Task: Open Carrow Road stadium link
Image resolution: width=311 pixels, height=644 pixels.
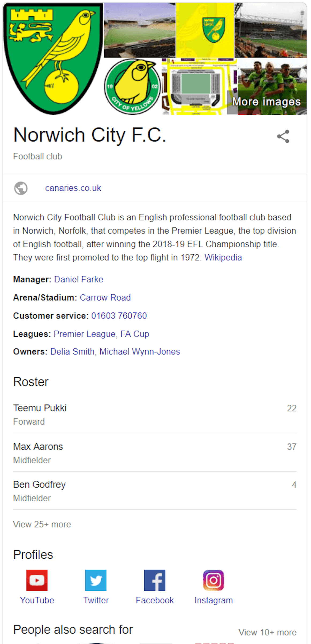Action: click(105, 297)
